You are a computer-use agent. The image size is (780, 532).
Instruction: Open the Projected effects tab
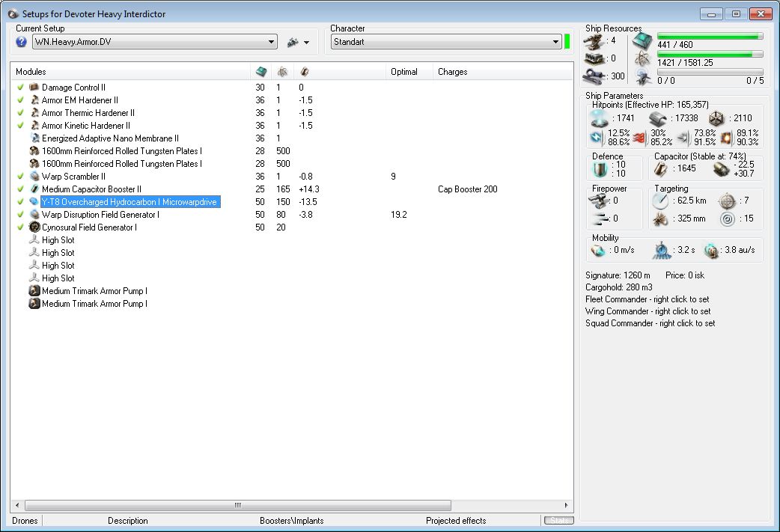(x=456, y=521)
